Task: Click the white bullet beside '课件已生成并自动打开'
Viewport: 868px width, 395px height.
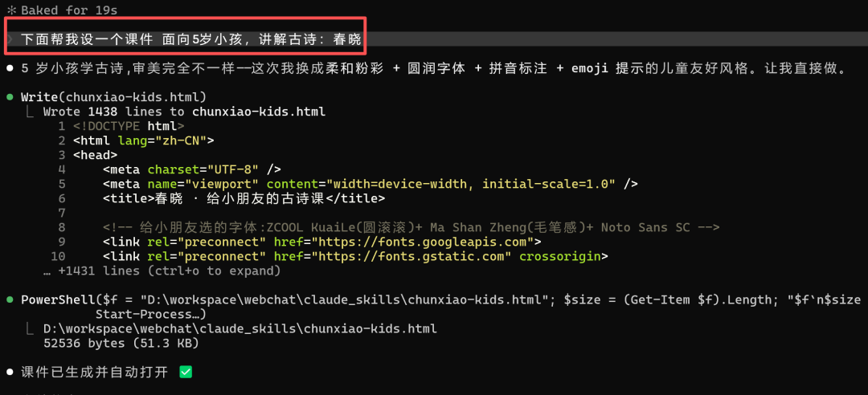Action: coord(10,373)
